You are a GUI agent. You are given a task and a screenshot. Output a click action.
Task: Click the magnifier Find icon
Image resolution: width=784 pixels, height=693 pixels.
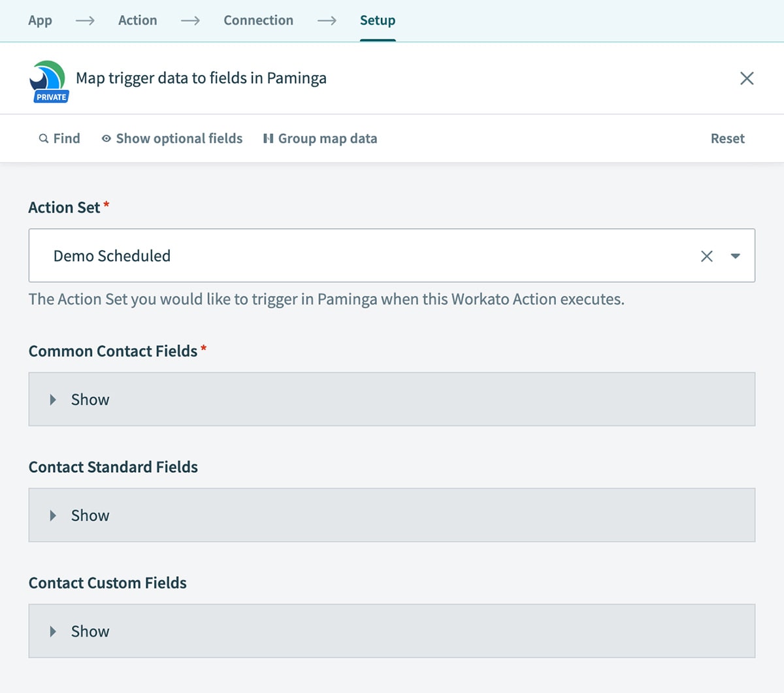44,138
